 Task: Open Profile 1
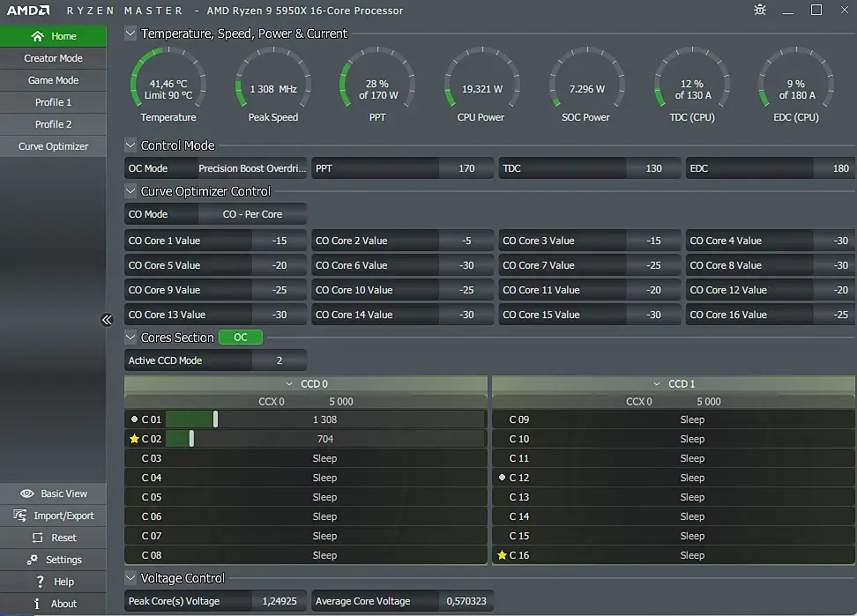(x=53, y=102)
